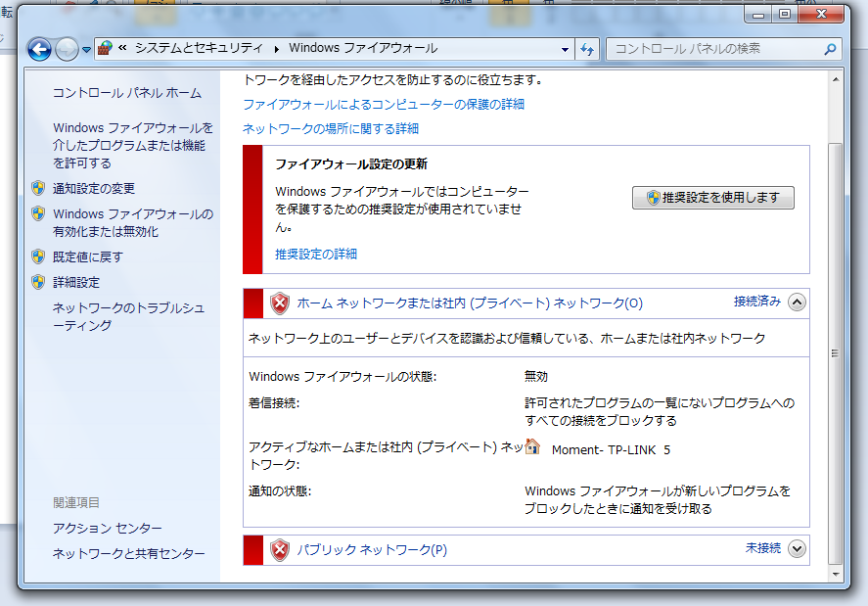Click 無効 firewall state value

coord(536,377)
